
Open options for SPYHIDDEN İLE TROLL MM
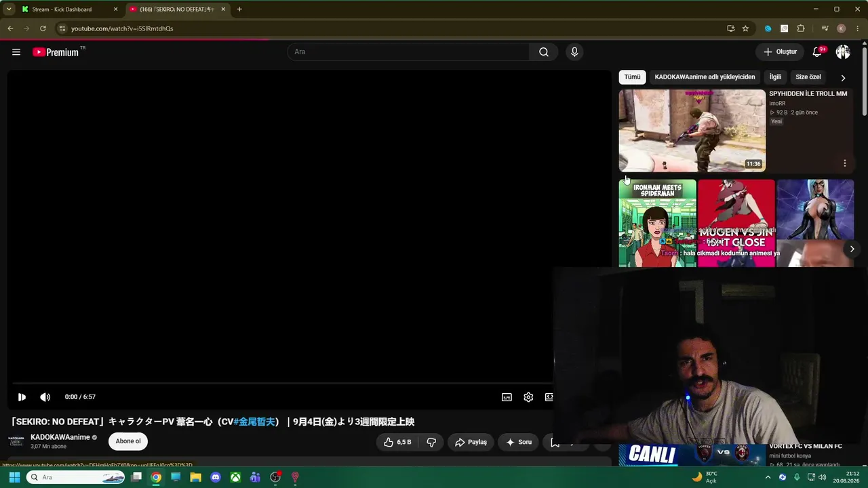click(x=845, y=163)
